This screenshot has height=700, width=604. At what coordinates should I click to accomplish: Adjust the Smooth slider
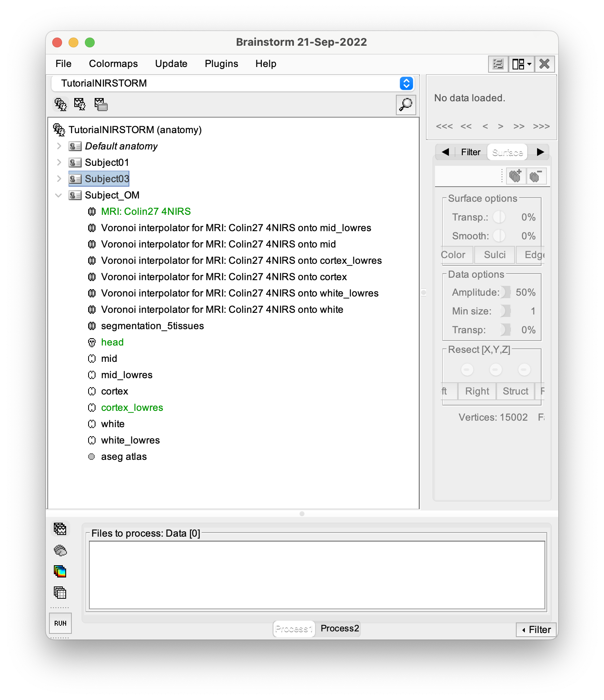499,236
